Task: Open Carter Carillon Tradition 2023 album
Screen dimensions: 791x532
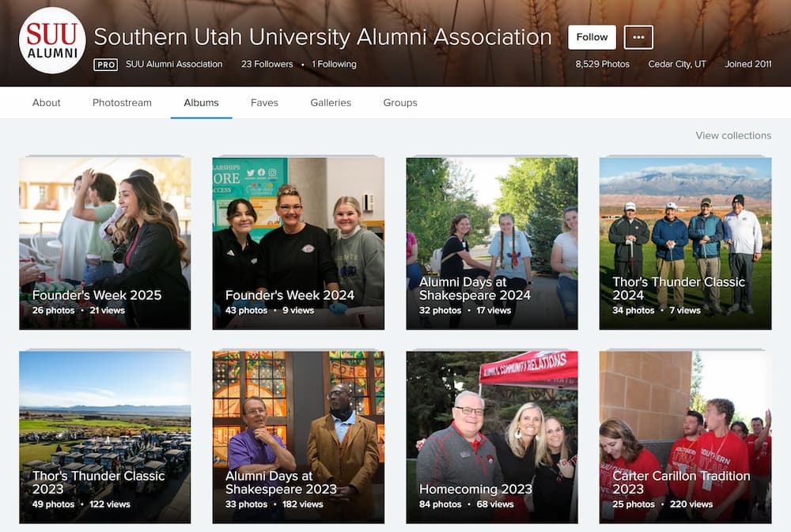Action: tap(685, 436)
